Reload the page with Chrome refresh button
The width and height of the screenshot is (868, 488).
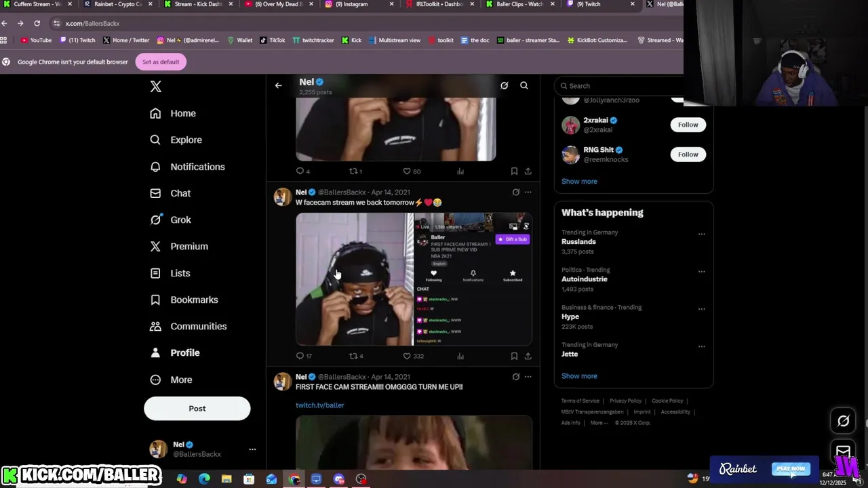37,23
